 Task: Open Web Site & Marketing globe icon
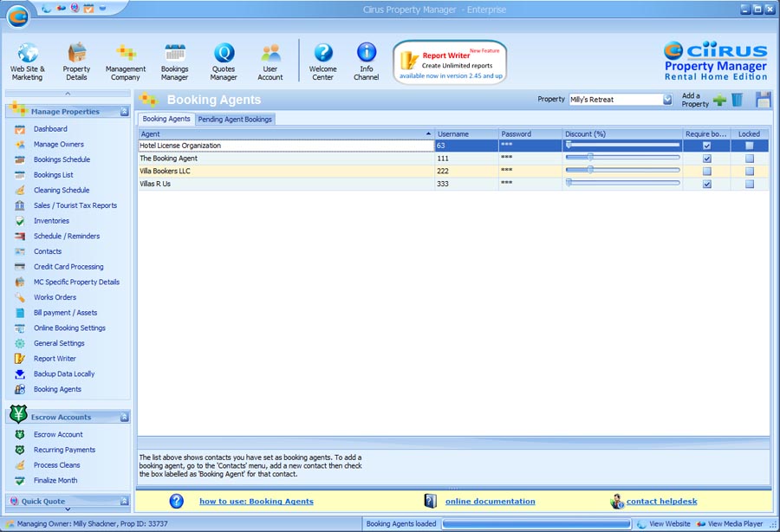[28, 53]
